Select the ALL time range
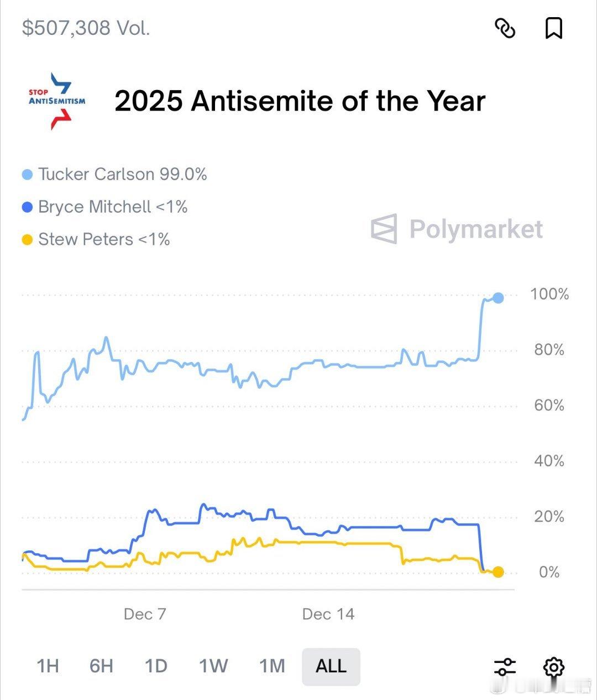Screen dimensions: 597x700 (331, 666)
